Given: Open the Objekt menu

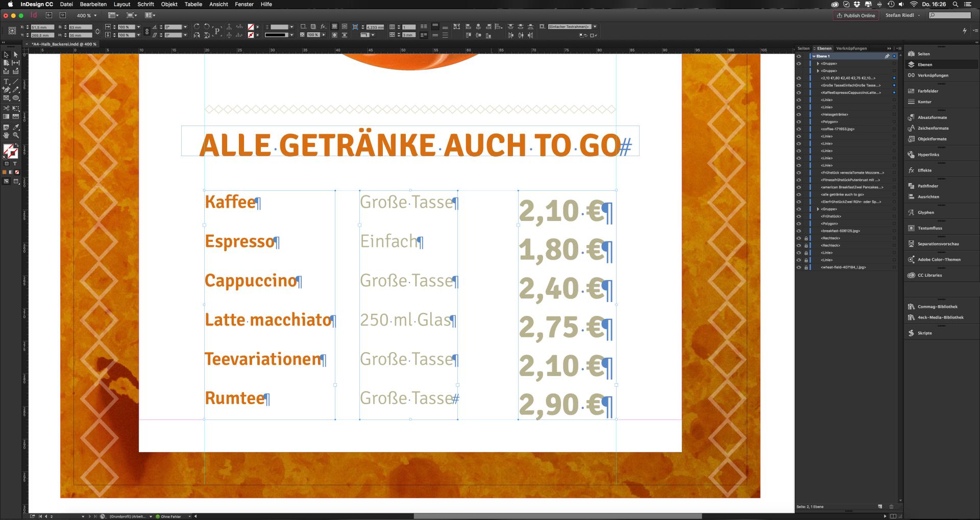Looking at the screenshot, I should 169,4.
